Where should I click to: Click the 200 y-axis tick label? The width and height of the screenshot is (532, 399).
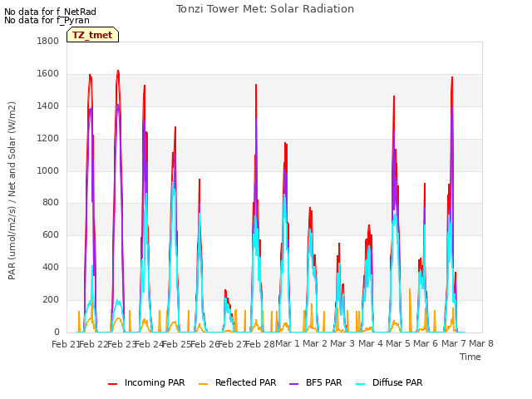tap(51, 299)
